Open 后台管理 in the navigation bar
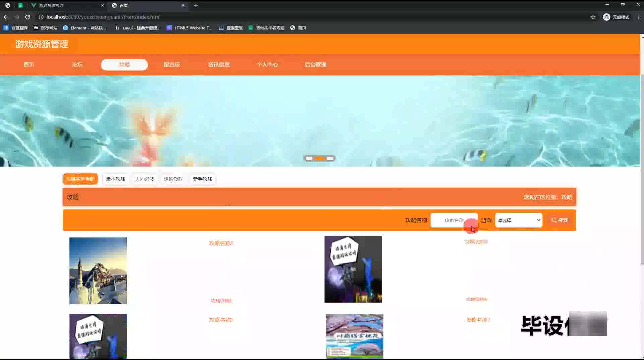The height and width of the screenshot is (360, 644). (x=315, y=64)
